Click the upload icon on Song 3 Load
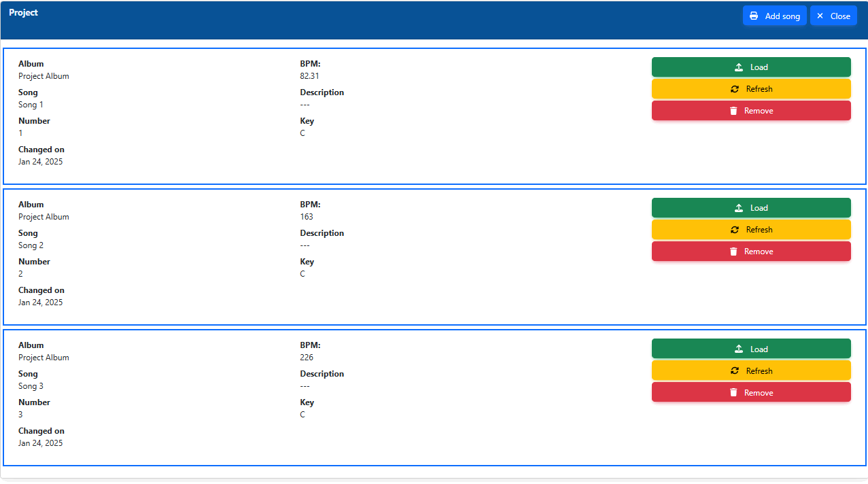Image resolution: width=868 pixels, height=484 pixels. click(x=739, y=349)
